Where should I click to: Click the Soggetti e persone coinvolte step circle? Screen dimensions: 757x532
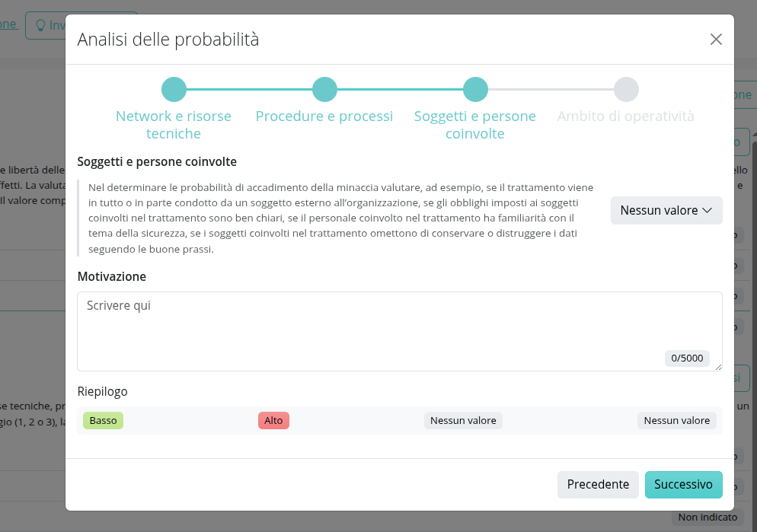click(x=475, y=89)
